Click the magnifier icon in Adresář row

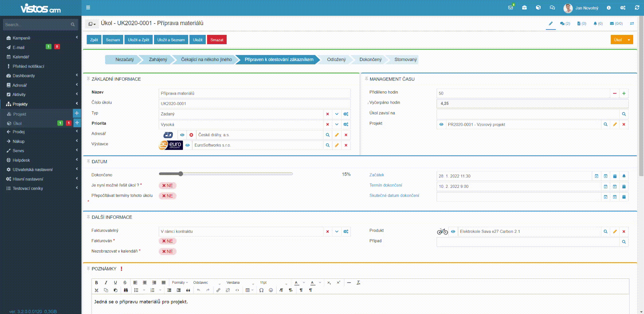point(328,135)
